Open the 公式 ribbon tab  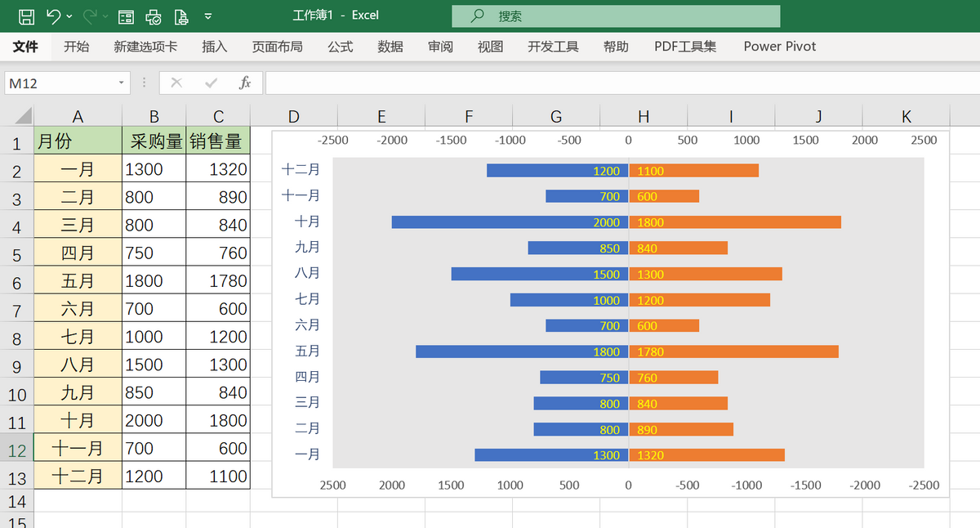point(340,47)
